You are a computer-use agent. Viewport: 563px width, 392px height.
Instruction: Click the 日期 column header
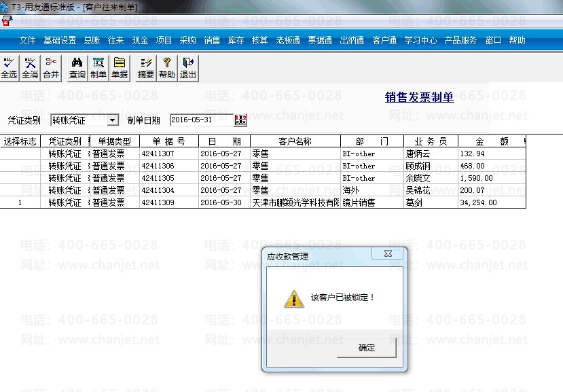click(x=224, y=141)
